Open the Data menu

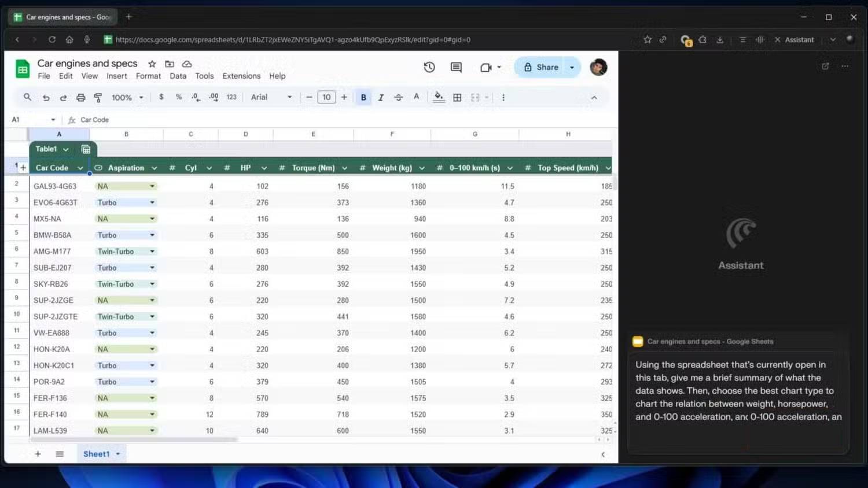pyautogui.click(x=178, y=76)
